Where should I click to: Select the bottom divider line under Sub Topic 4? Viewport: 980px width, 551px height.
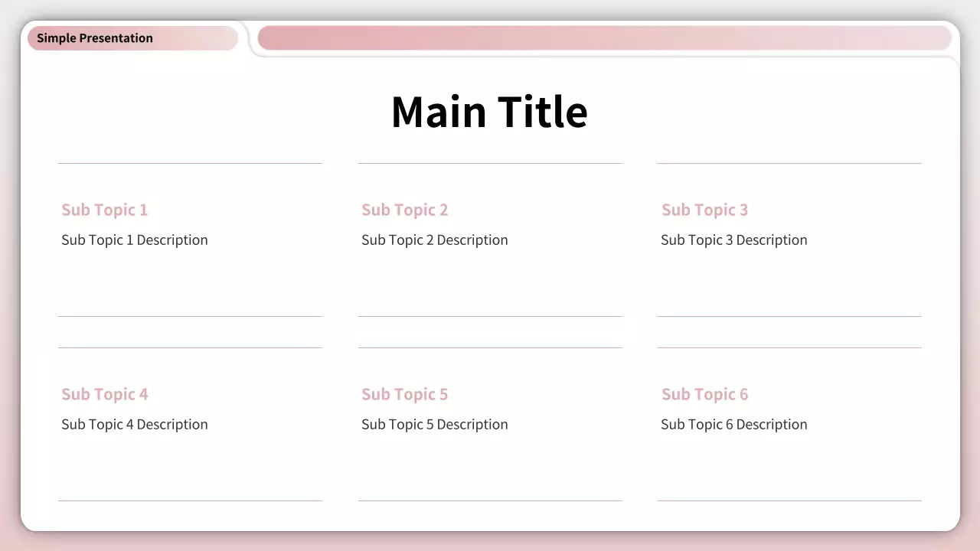click(190, 500)
